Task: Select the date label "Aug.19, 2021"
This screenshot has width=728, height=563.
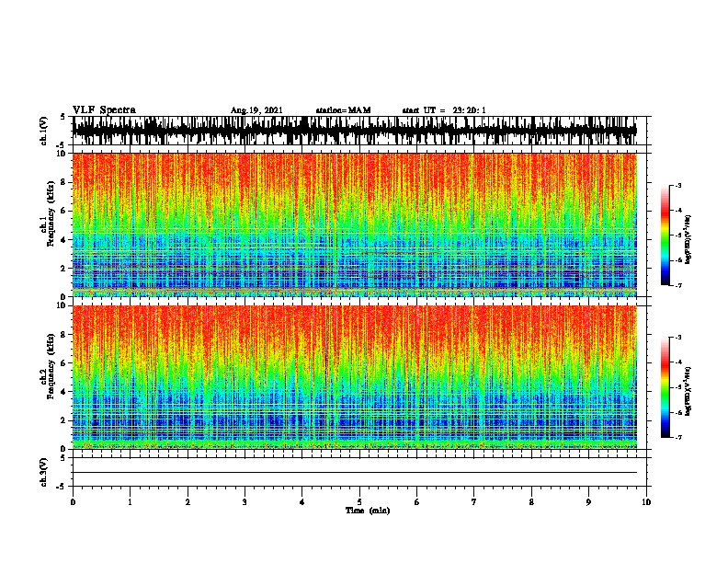Action: tap(256, 110)
